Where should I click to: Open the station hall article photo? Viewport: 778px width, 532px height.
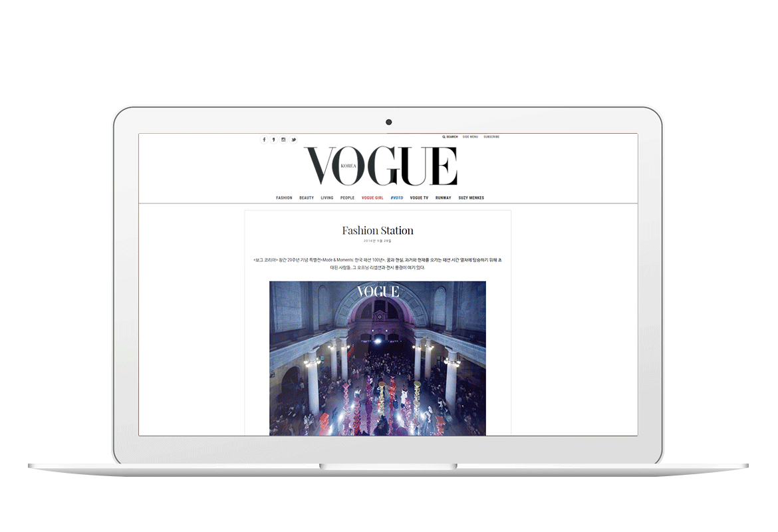pos(378,358)
